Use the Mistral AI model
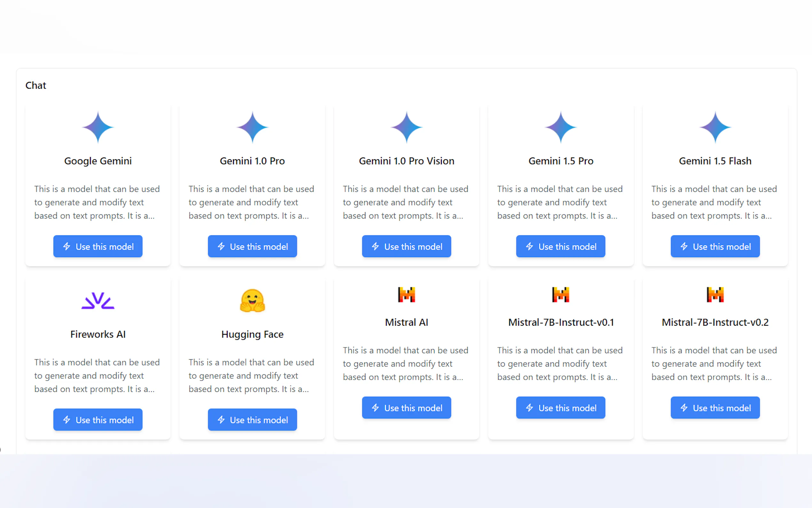This screenshot has width=812, height=508. coord(406,408)
